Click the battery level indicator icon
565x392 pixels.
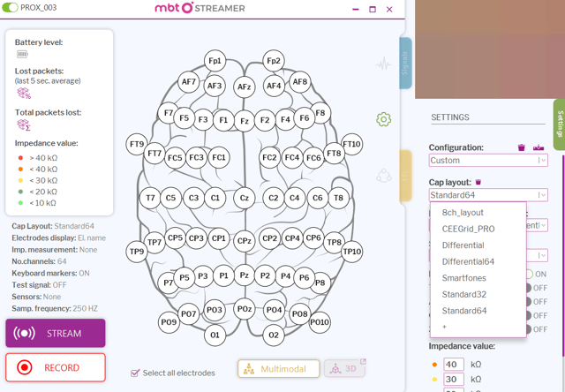tap(22, 54)
